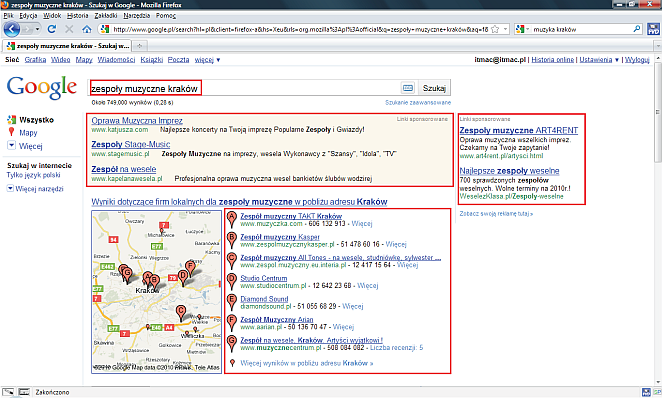The height and width of the screenshot is (398, 662).
Task: Select map marker F beside Zespół Muzyczny Arian
Action: point(231,323)
